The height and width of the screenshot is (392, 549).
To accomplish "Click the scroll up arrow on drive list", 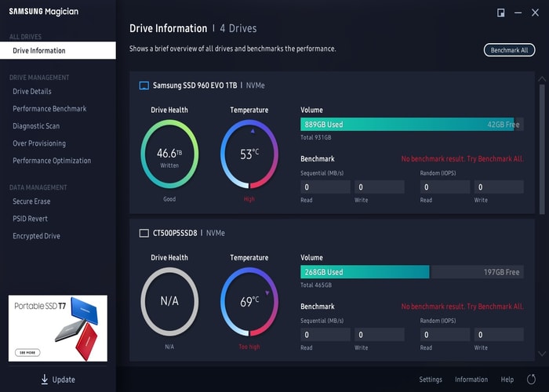I will point(542,79).
